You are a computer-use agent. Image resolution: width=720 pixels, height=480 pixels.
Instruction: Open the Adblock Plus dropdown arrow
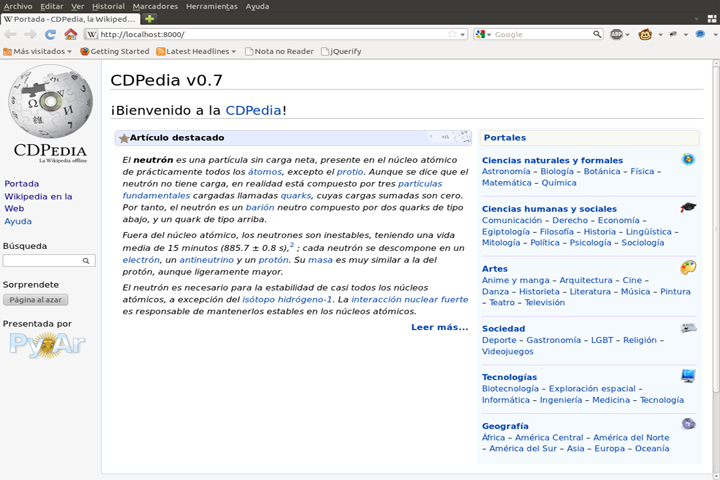(627, 34)
